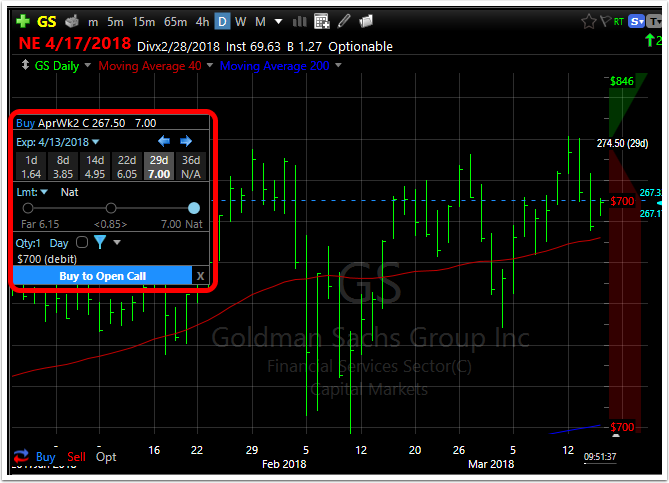Screen dimensions: 669x483
Task: Click the GS ticker symbol
Action: click(x=47, y=21)
